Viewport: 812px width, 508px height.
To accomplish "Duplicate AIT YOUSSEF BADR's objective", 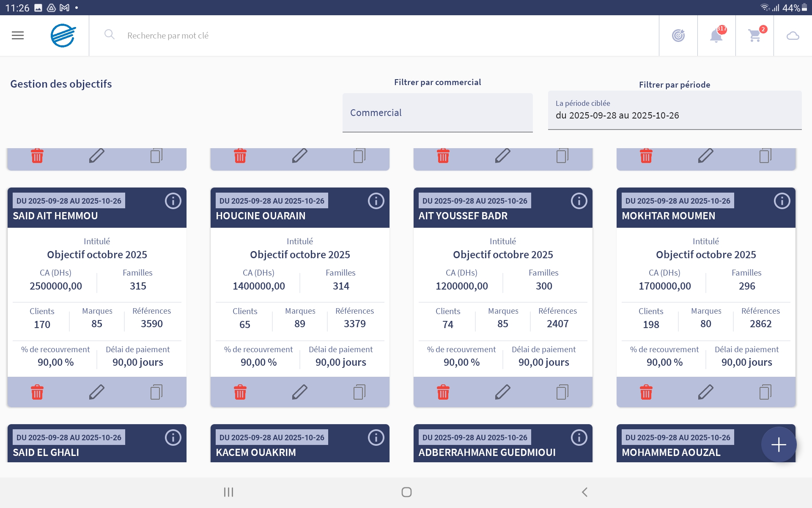I will [562, 392].
